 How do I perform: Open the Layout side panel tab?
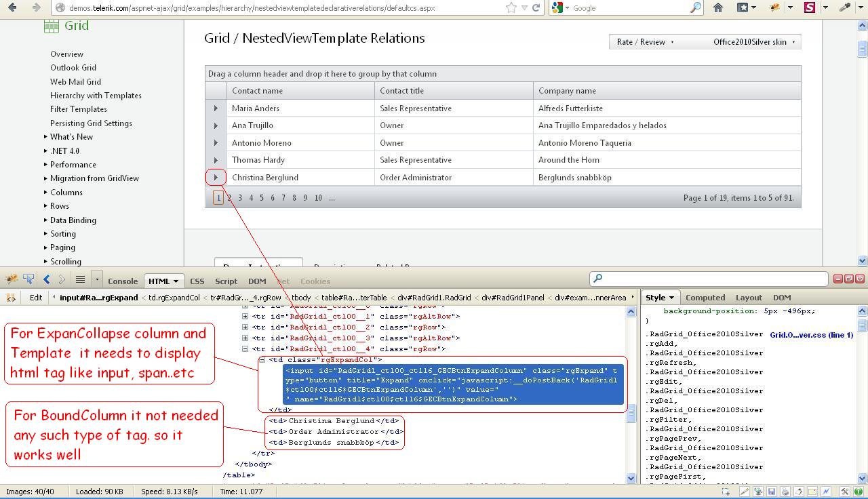pyautogui.click(x=749, y=297)
